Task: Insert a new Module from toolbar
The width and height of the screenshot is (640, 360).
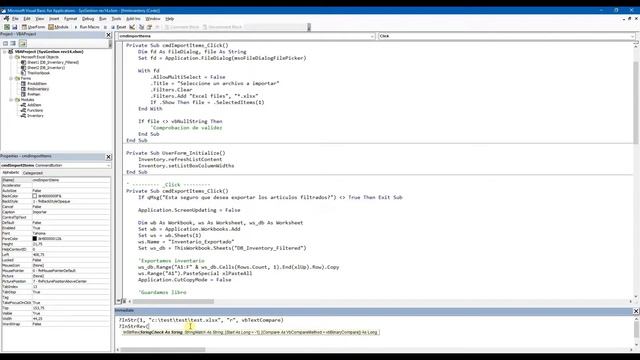Action: point(58,27)
